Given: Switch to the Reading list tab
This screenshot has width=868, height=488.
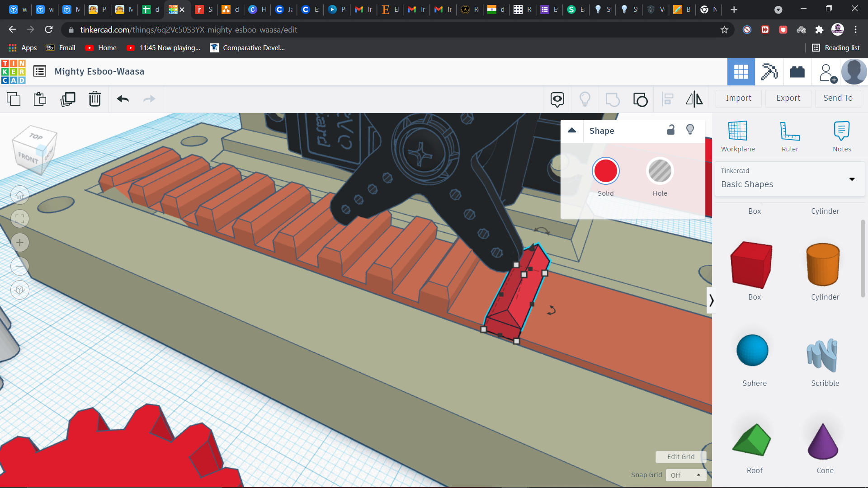Looking at the screenshot, I should pos(836,47).
